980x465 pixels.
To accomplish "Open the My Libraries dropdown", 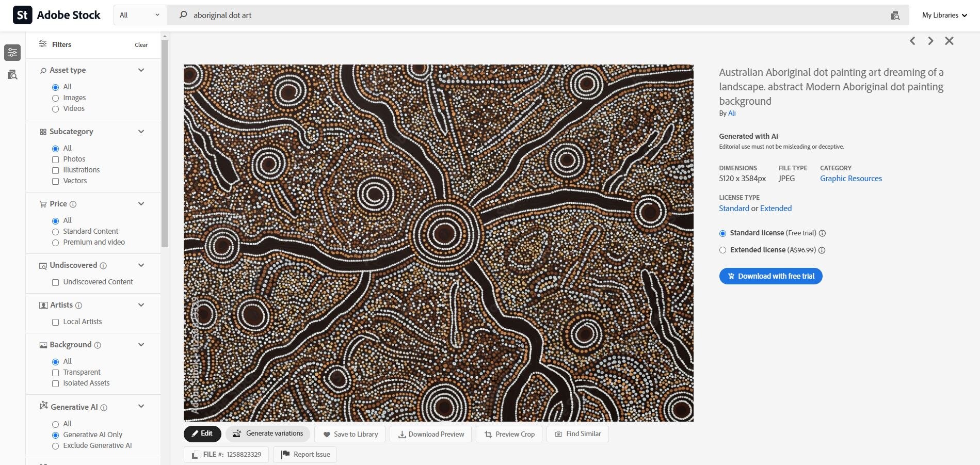I will point(943,15).
